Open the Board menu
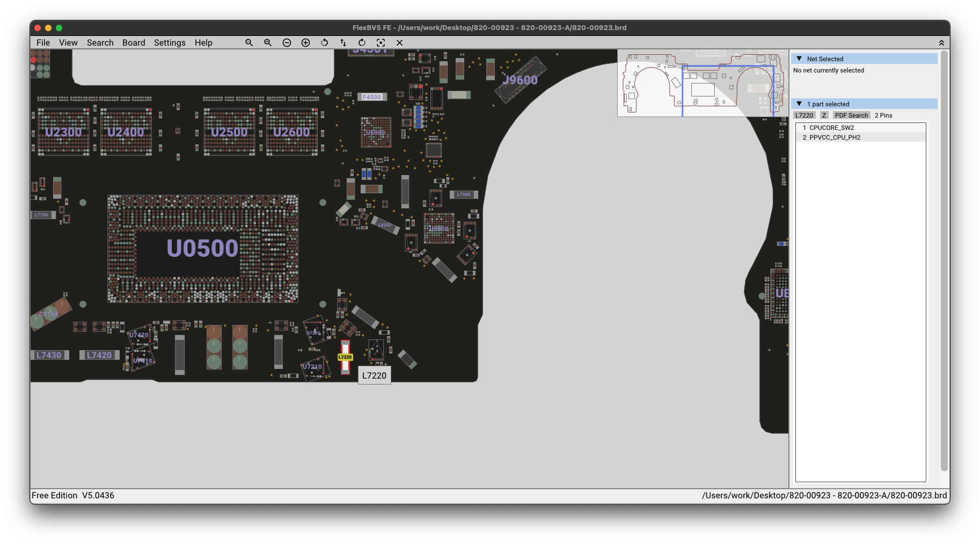Image resolution: width=980 pixels, height=544 pixels. point(134,42)
